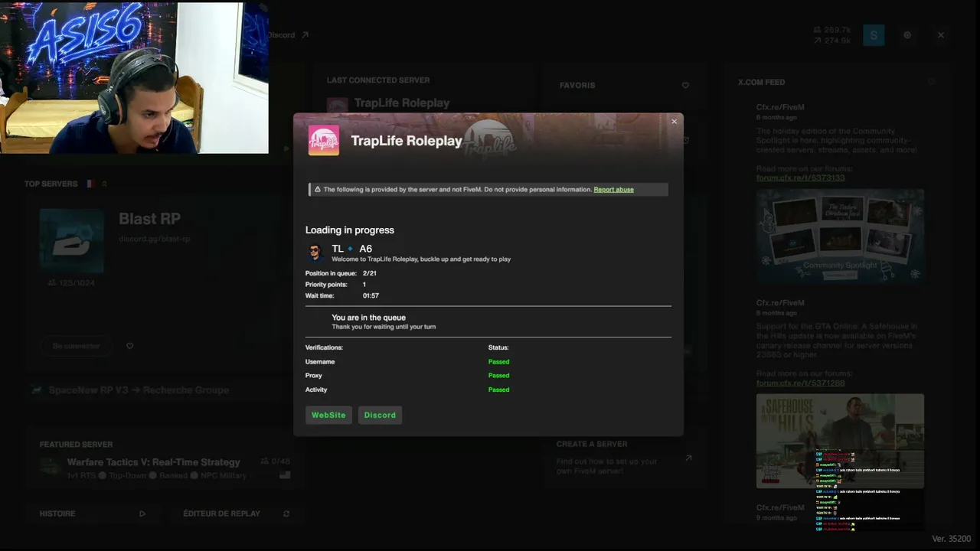Viewport: 980px width, 551px height.
Task: Click the Wait time value 01:57
Action: tap(371, 295)
